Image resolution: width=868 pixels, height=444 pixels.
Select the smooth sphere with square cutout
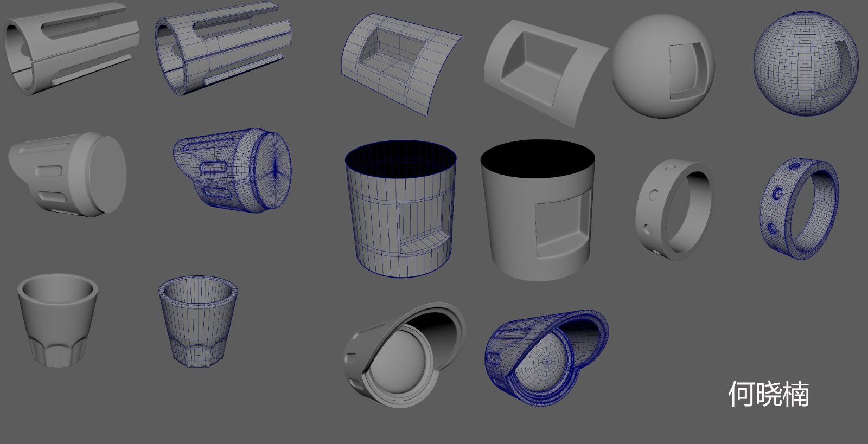pyautogui.click(x=663, y=66)
